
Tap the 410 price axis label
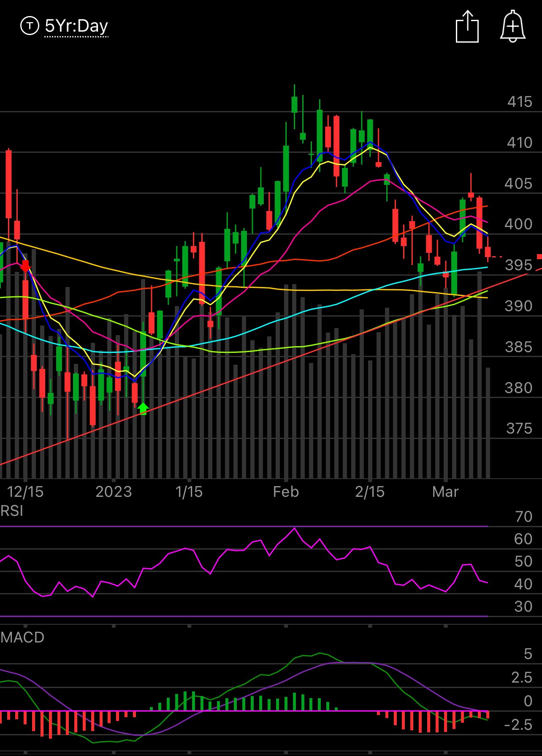click(520, 143)
